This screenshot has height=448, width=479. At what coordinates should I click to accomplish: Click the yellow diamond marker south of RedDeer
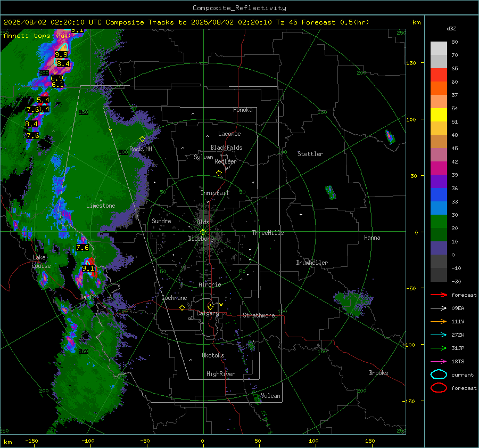pos(219,173)
